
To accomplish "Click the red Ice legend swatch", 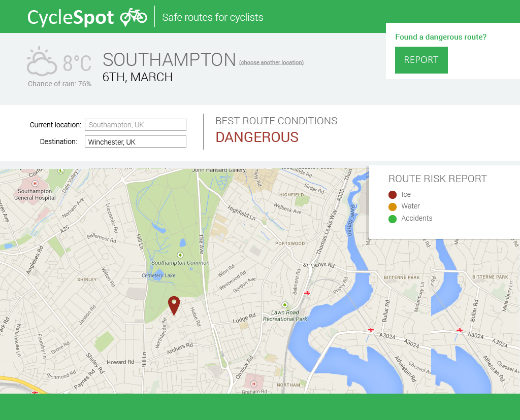I will 393,195.
